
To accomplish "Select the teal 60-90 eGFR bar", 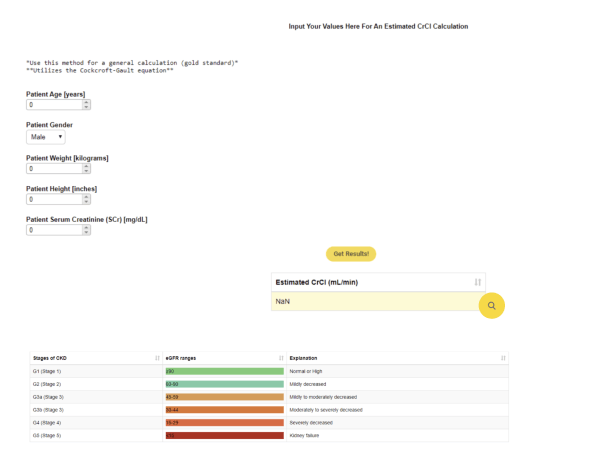I will (x=225, y=384).
